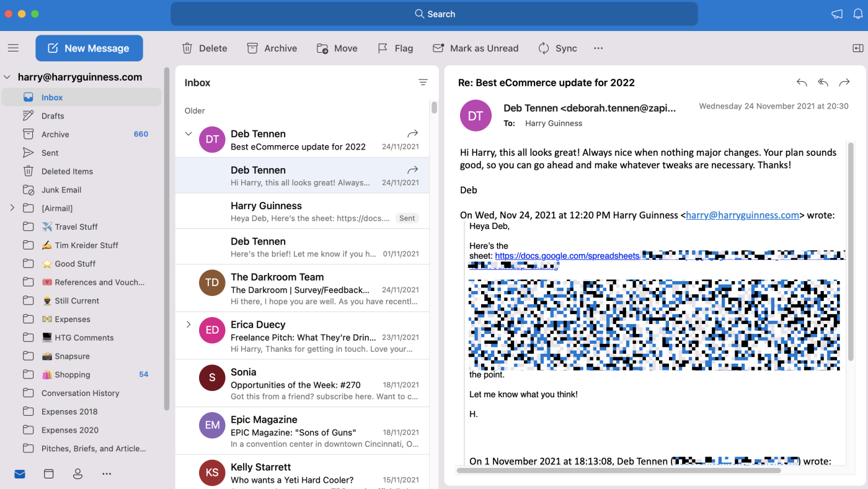This screenshot has width=868, height=489.
Task: Open the notifications bell
Action: (859, 14)
